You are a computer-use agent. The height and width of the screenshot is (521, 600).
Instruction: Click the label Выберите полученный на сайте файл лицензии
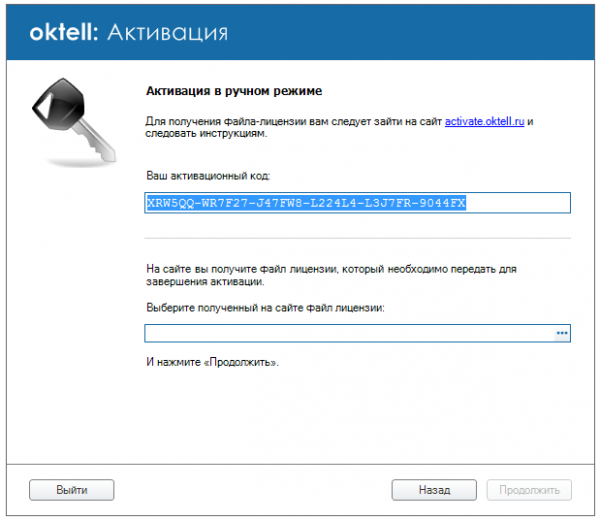click(265, 308)
